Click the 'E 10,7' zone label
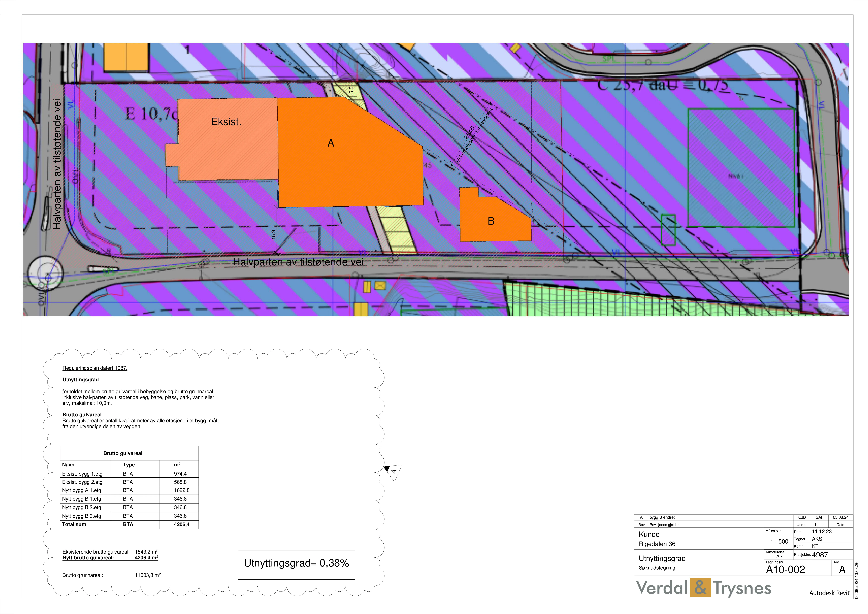 pyautogui.click(x=152, y=113)
